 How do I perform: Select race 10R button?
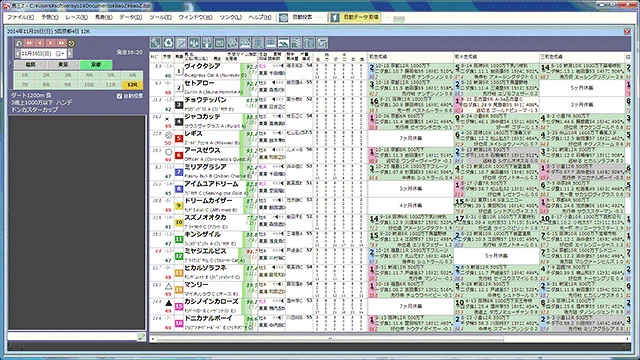tap(89, 84)
